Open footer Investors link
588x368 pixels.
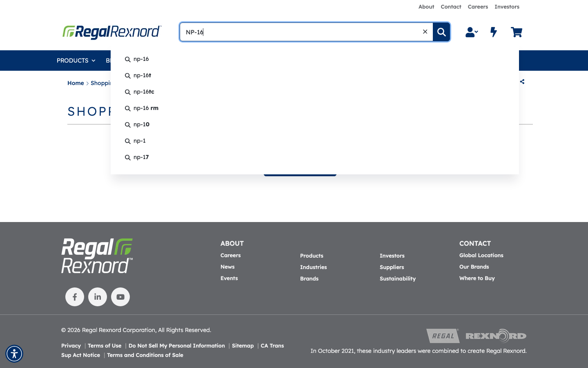(x=392, y=256)
